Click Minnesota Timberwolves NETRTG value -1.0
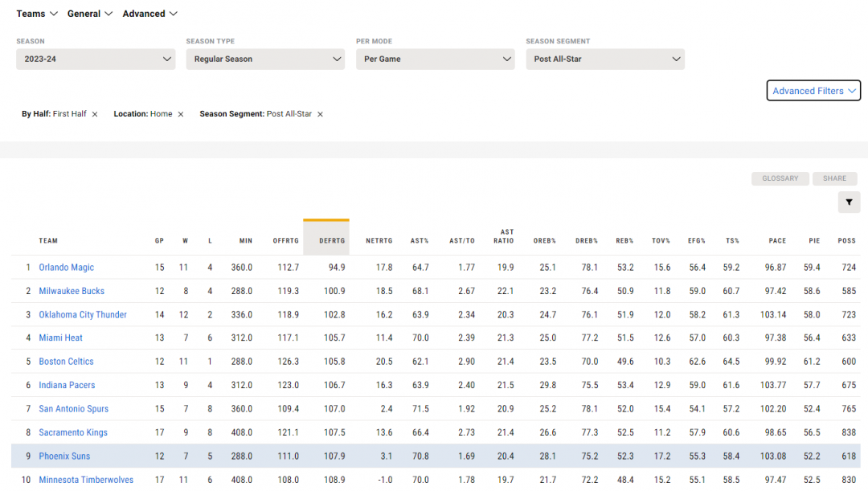The height and width of the screenshot is (491, 868). click(x=384, y=480)
